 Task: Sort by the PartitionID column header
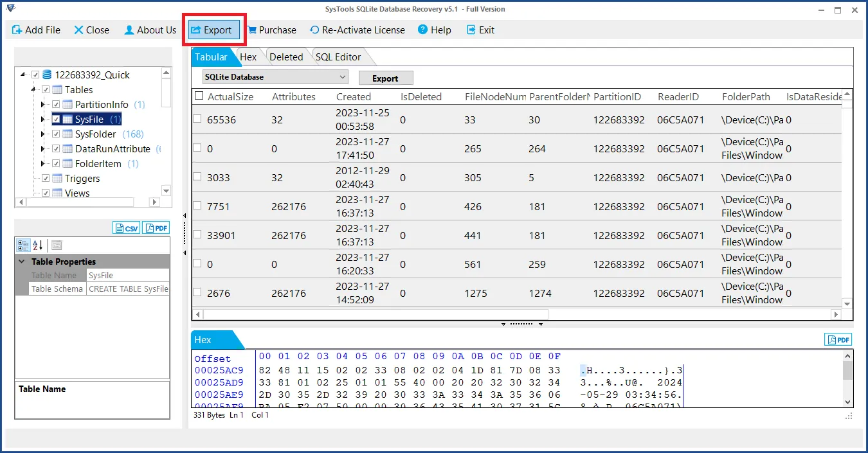click(617, 96)
